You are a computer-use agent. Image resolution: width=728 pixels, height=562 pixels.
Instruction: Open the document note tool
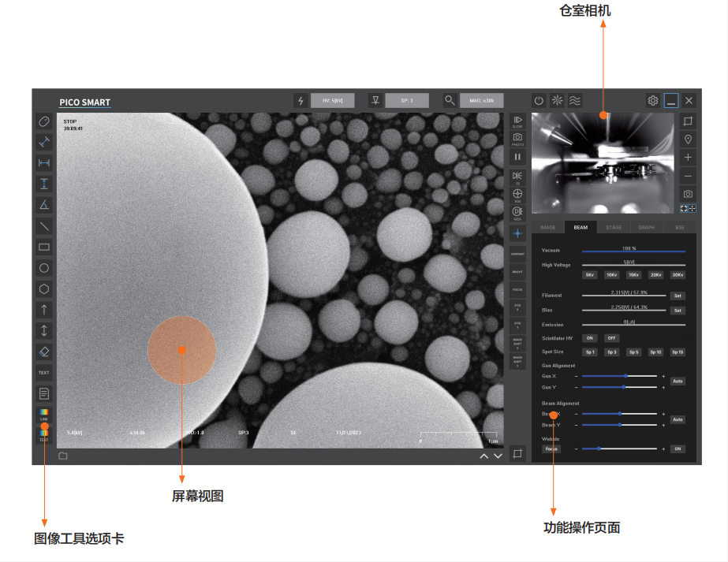[x=44, y=393]
